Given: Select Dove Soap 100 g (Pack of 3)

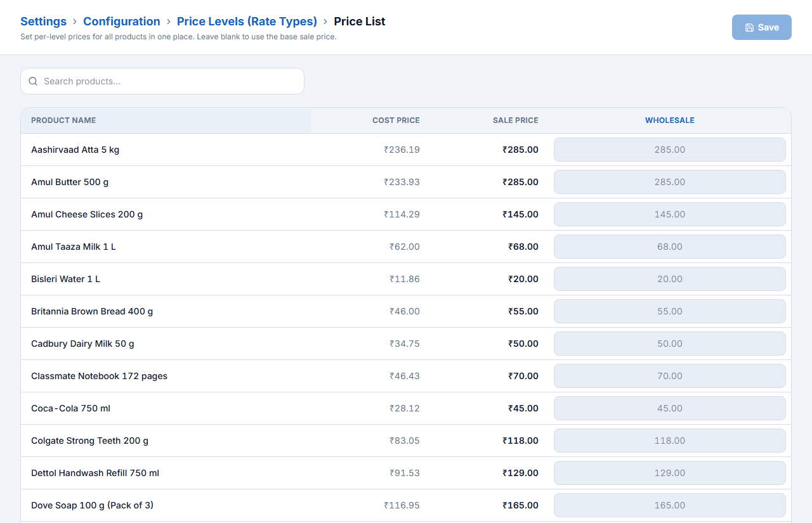Looking at the screenshot, I should [x=92, y=505].
